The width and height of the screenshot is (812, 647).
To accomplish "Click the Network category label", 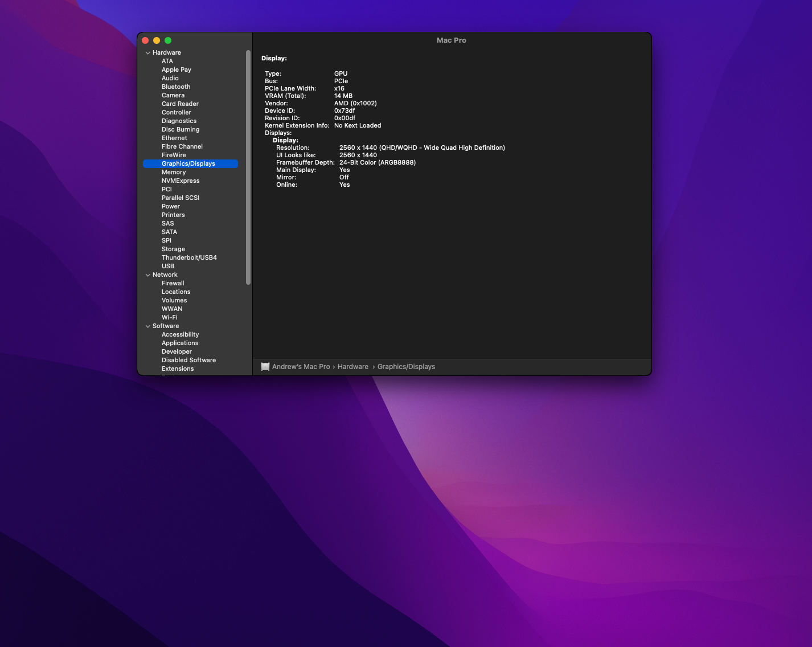I will 165,275.
